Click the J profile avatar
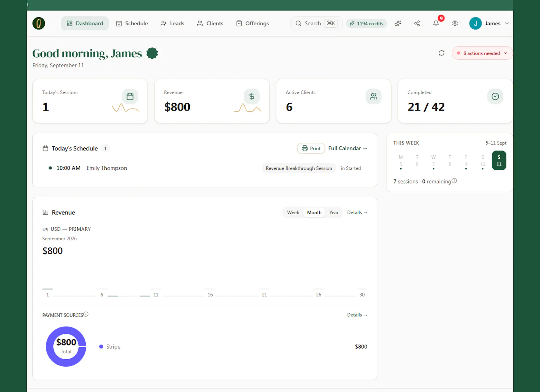Image resolution: width=540 pixels, height=392 pixels. (x=476, y=23)
